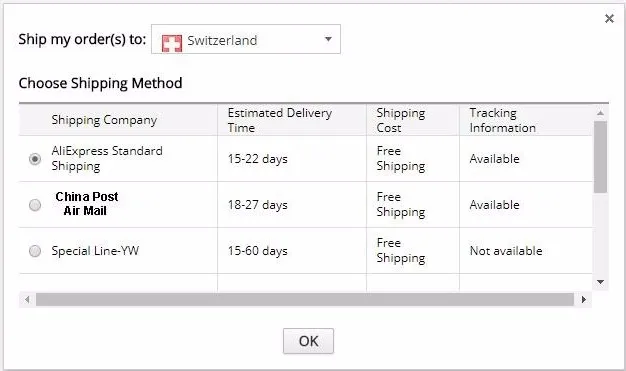Select AliExpress Standard Shipping radio button
626x371 pixels.
pos(35,159)
